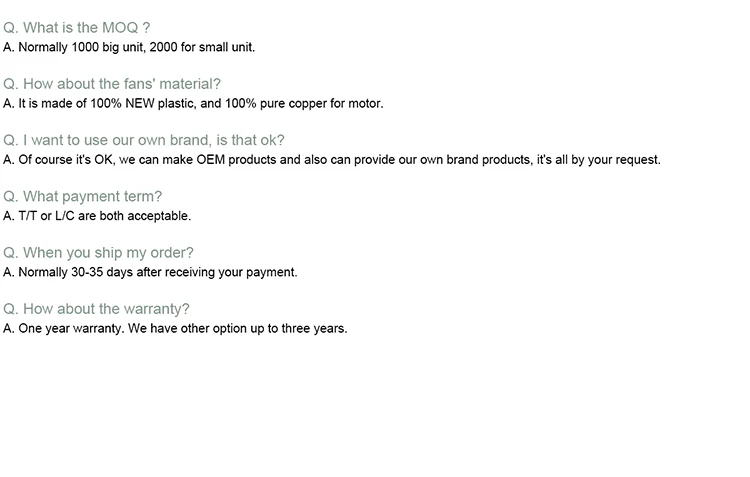Click the answer mentioning 100% NEW plastic
The height and width of the screenshot is (477, 750).
[193, 104]
